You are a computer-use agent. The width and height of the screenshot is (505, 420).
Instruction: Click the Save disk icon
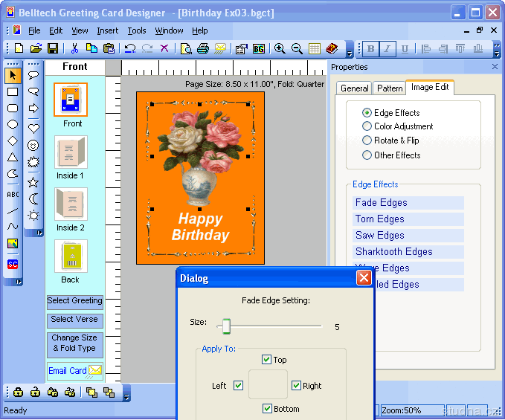point(53,48)
